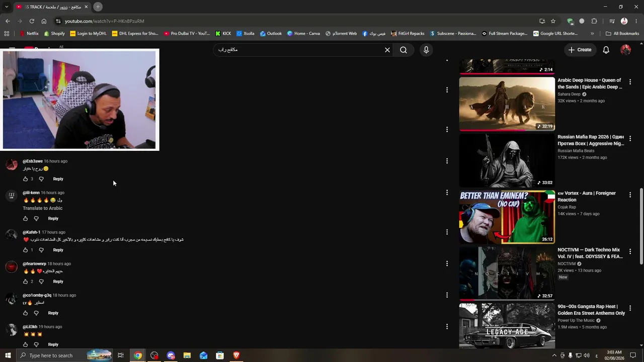
Task: Open Chrome home page button
Action: pyautogui.click(x=44, y=21)
